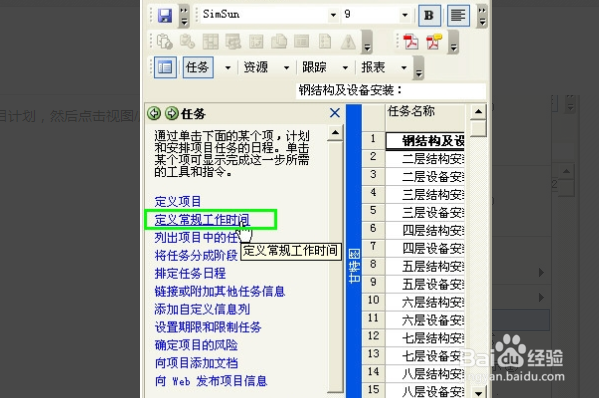
Task: Select row 12 task 七层结构安
Action: click(x=425, y=338)
